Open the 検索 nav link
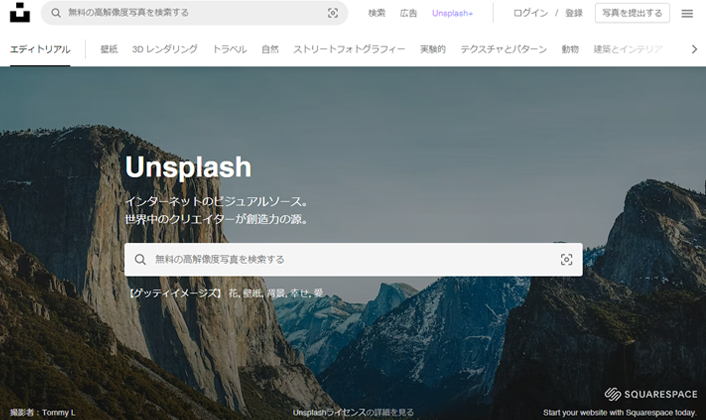Viewport: 706px width, 420px height. click(x=377, y=13)
